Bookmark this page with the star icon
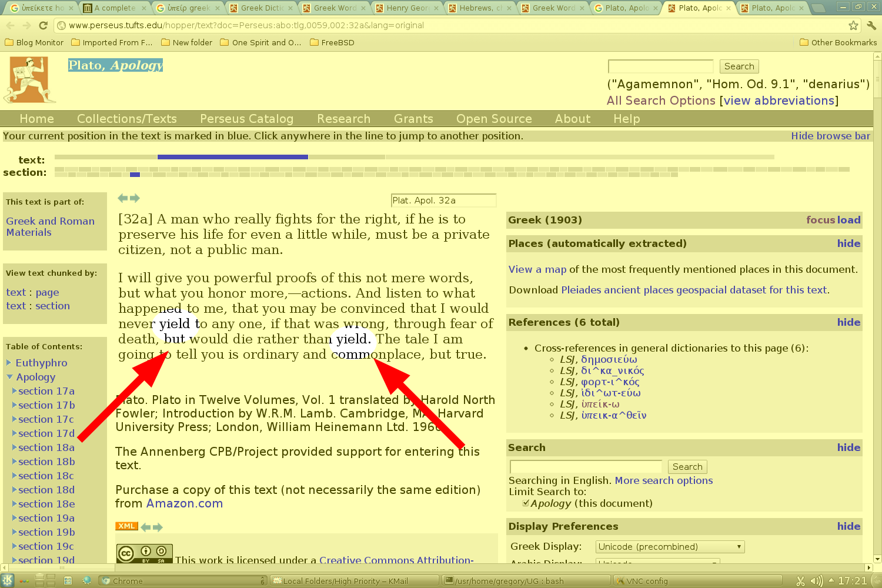882x588 pixels. (853, 25)
